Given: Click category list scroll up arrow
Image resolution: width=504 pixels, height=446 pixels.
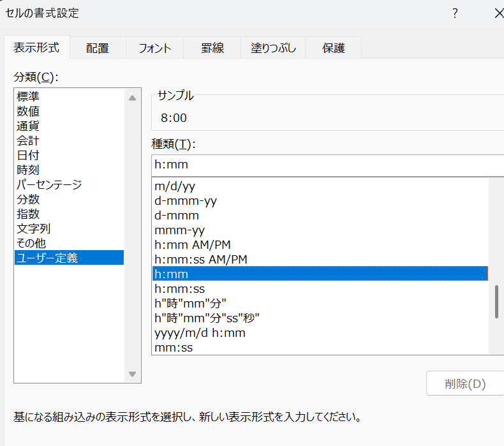Looking at the screenshot, I should pyautogui.click(x=132, y=98).
